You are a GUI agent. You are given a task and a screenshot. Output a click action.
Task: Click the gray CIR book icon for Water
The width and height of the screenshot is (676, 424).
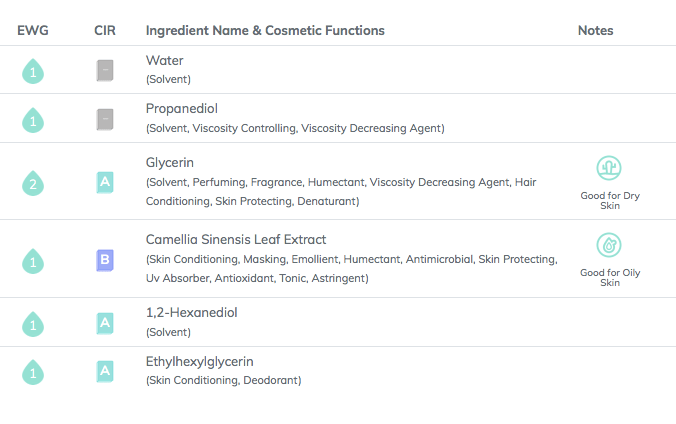point(105,71)
